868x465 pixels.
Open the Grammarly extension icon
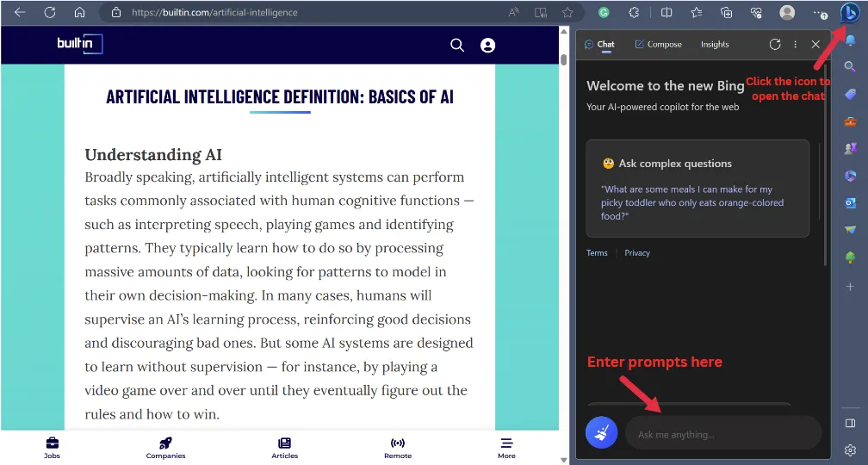(604, 12)
